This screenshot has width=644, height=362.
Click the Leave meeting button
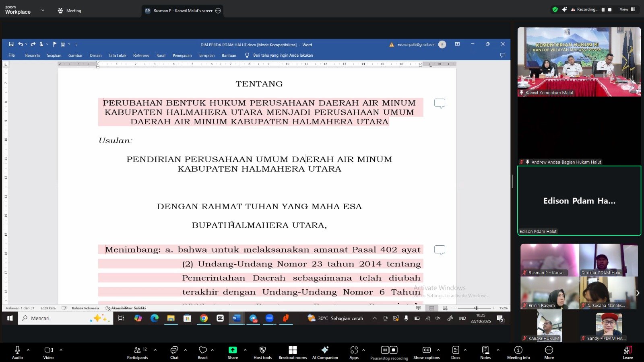[628, 352]
